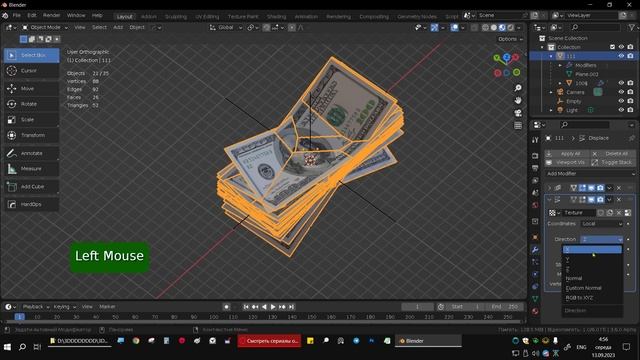Select the Select Box tool
Image resolution: width=640 pixels, height=360 pixels.
31,55
